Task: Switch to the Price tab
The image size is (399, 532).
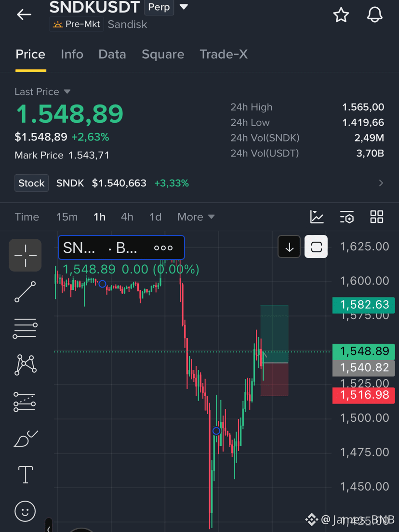Action: click(30, 54)
